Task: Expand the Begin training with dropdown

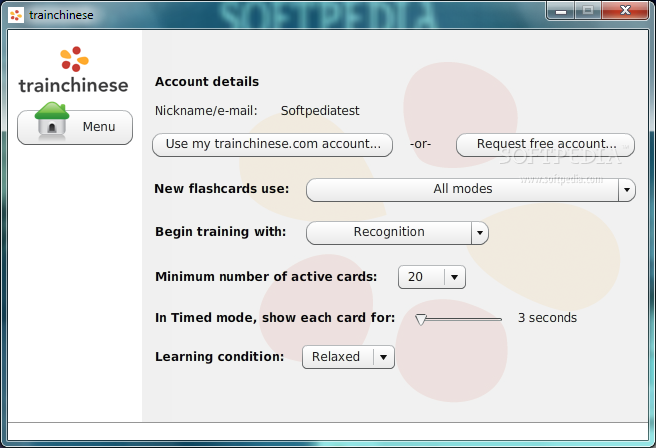Action: pyautogui.click(x=397, y=233)
